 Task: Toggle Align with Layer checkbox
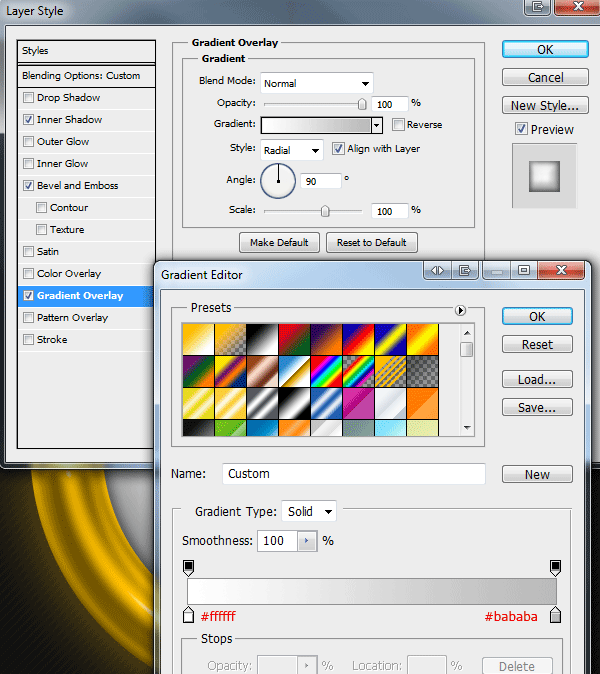coord(338,149)
